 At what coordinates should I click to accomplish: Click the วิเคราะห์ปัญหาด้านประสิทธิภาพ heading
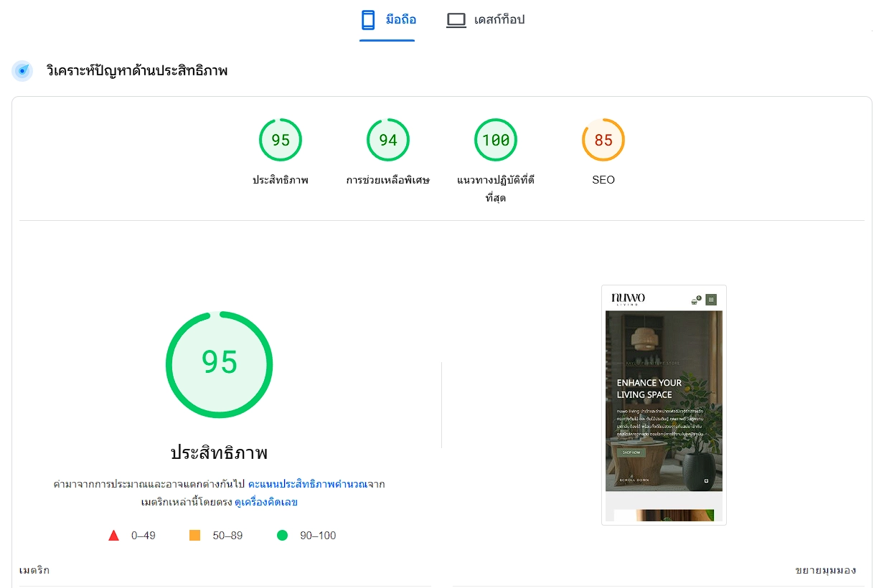pos(137,71)
